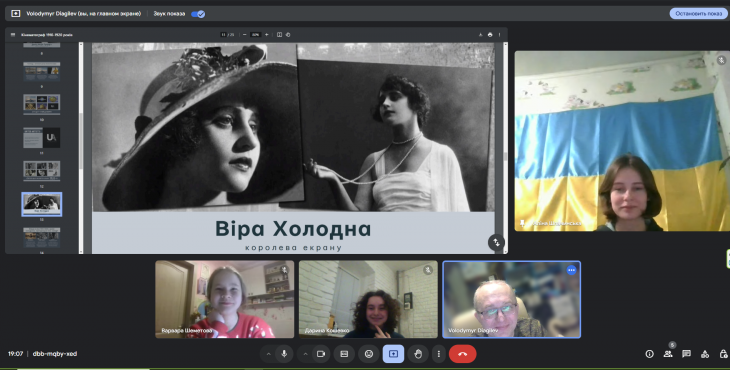
Task: Click "Остановить показ" button
Action: point(698,13)
